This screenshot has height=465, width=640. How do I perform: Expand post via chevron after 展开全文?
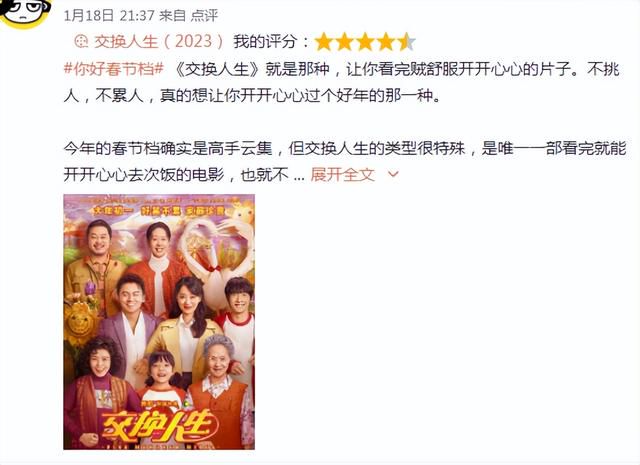[x=393, y=175]
